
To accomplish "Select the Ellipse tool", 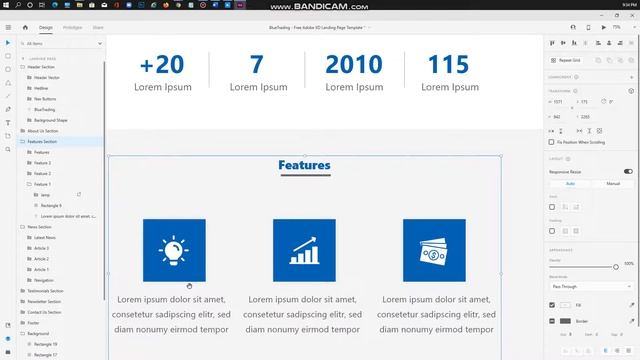I will pos(8,69).
